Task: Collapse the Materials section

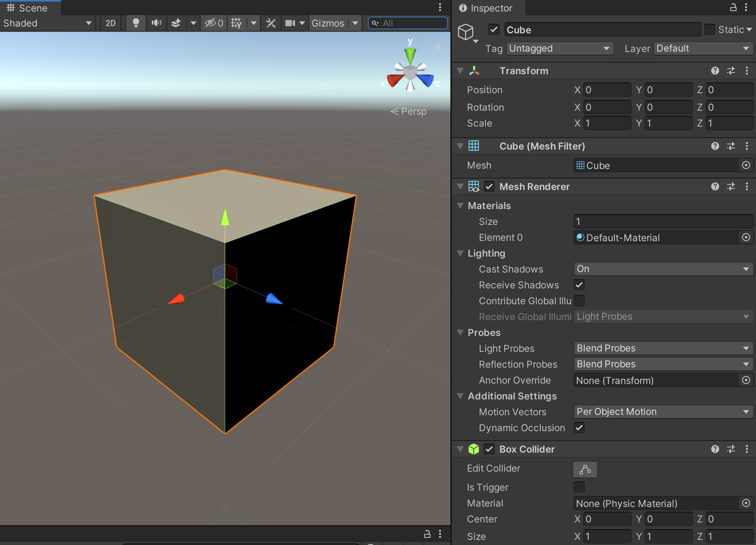Action: (x=460, y=205)
